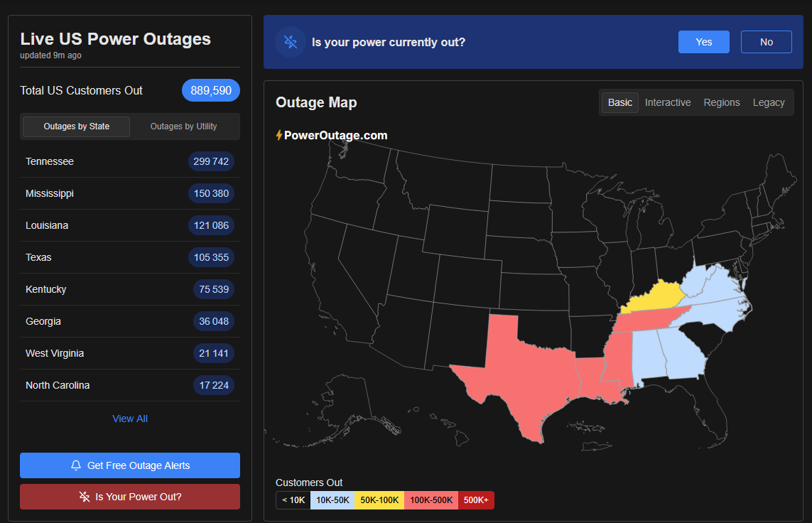
Task: Click No in the power status banner
Action: pyautogui.click(x=766, y=42)
